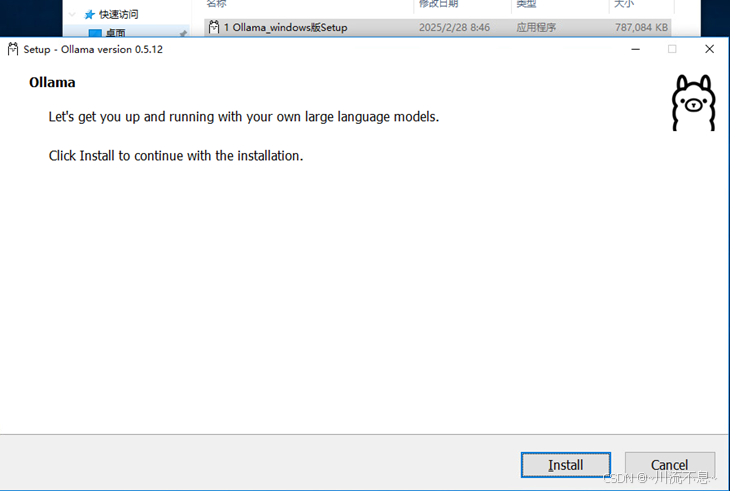Cancel the Ollama setup
The image size is (730, 491).
(669, 464)
